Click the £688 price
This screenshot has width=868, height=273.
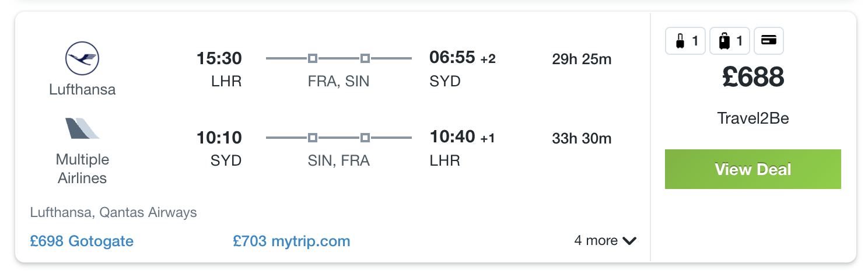(x=752, y=77)
